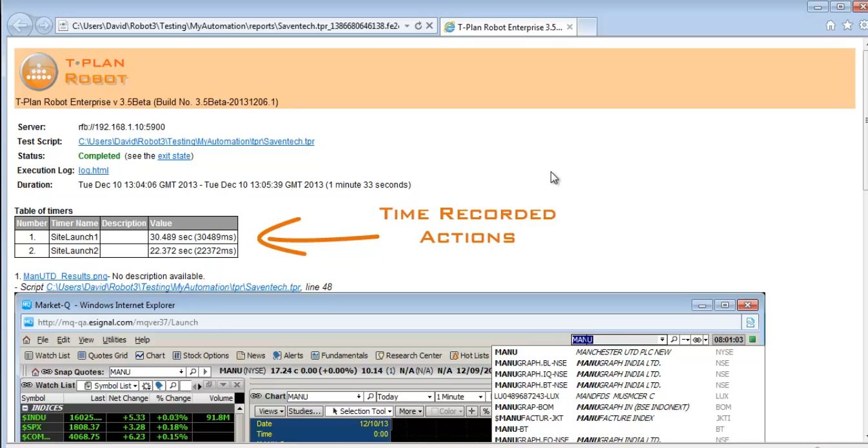Open the log.html execution log

94,170
